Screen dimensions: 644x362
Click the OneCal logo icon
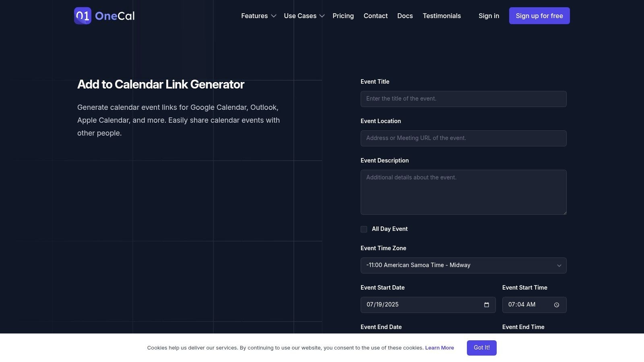[x=83, y=16]
